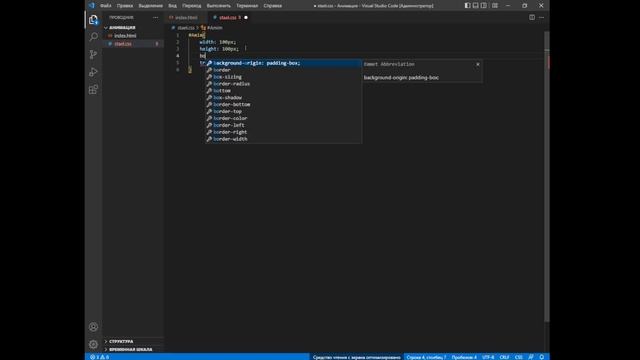Click the ПРОВОДНИК panel title
640x360 pixels.
coord(121,18)
